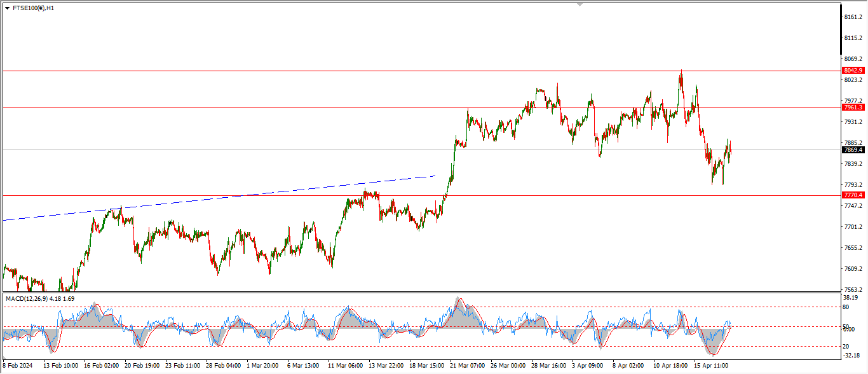Select the red 8042.9 price label
The width and height of the screenshot is (868, 374).
click(x=852, y=71)
